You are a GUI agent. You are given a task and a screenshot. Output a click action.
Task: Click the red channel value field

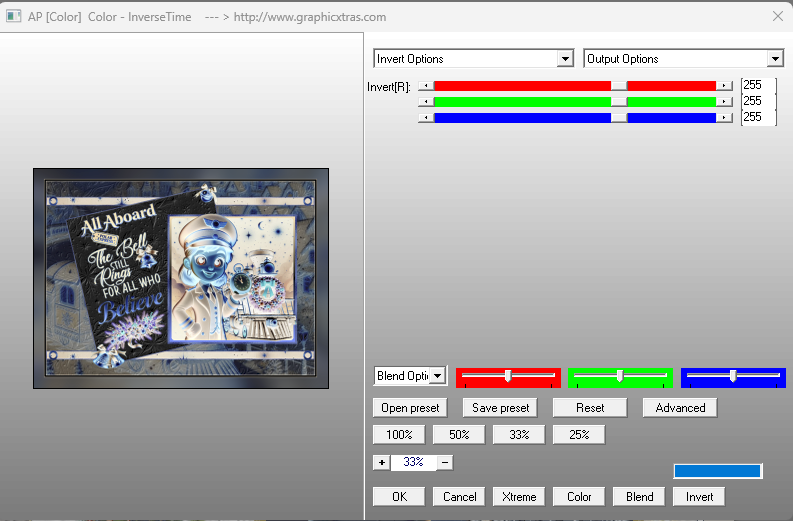coord(757,86)
